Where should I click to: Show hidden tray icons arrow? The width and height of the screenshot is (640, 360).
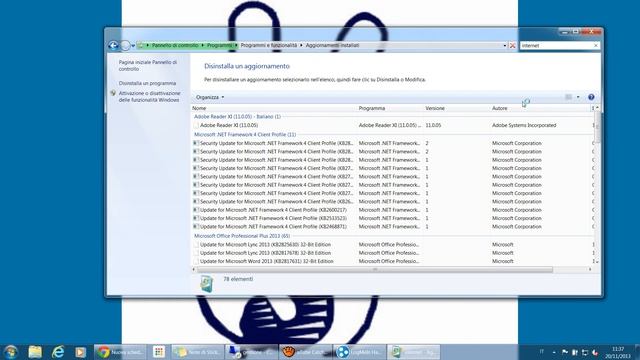pos(554,352)
